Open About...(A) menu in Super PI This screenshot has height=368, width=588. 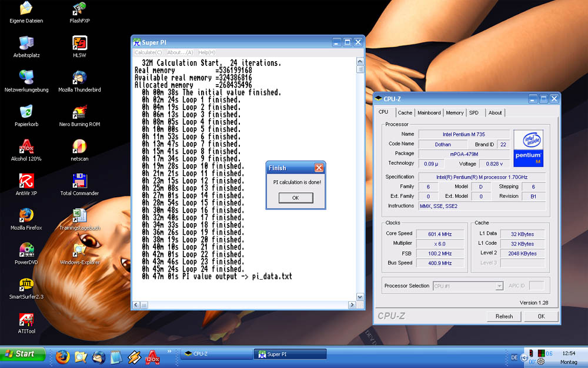coord(180,52)
